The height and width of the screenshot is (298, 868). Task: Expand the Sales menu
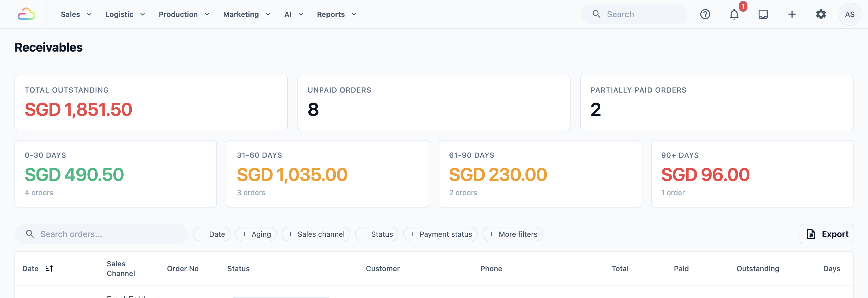coord(76,14)
